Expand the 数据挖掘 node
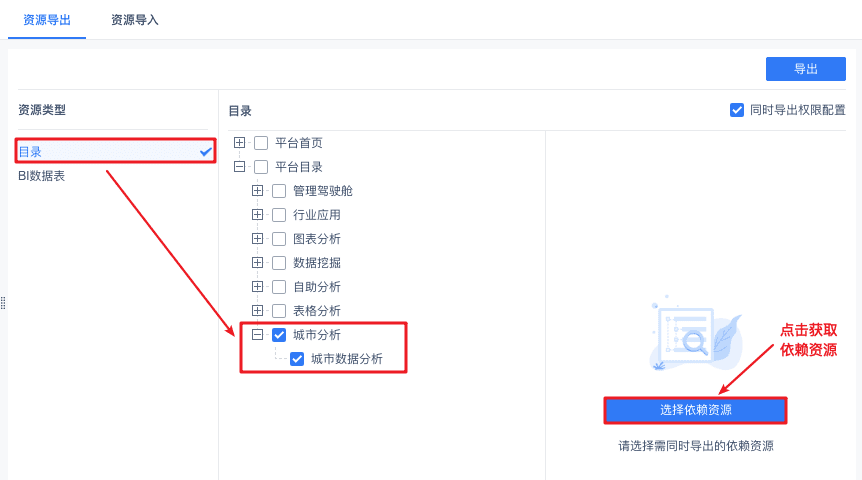862x480 pixels. click(x=257, y=263)
